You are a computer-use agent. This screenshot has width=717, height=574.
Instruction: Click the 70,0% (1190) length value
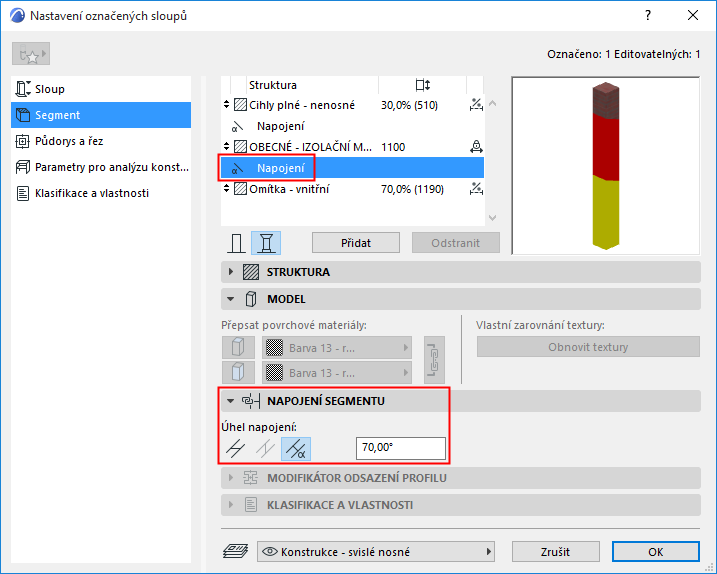click(x=412, y=189)
